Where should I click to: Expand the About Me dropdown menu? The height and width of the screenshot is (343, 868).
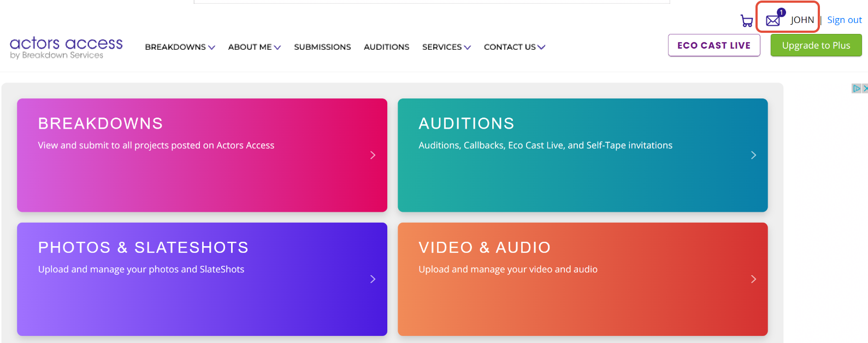coord(255,47)
